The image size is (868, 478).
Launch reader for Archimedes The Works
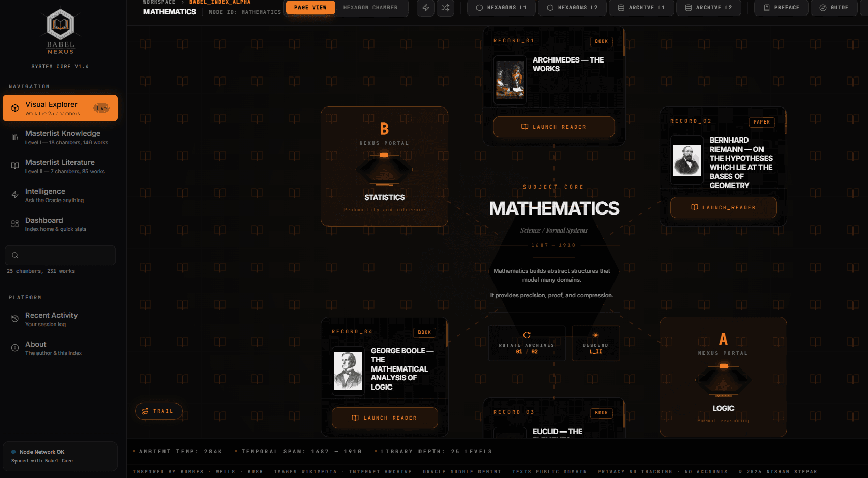(x=554, y=127)
